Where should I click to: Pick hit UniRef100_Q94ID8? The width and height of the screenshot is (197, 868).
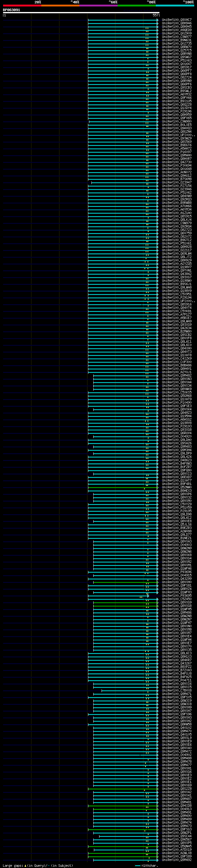pyautogui.click(x=177, y=806)
